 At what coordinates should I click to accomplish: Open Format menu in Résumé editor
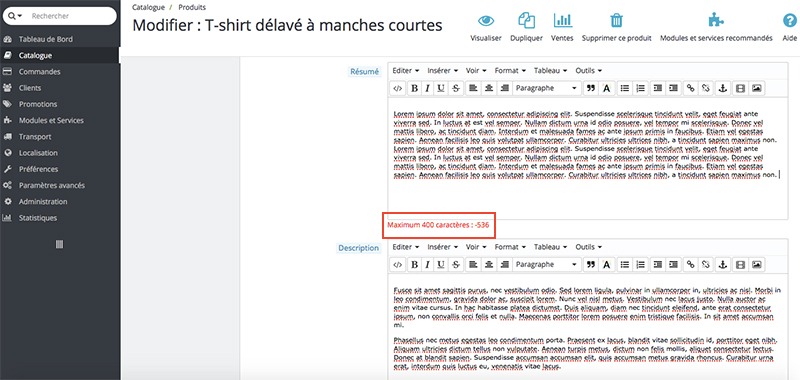click(x=510, y=70)
